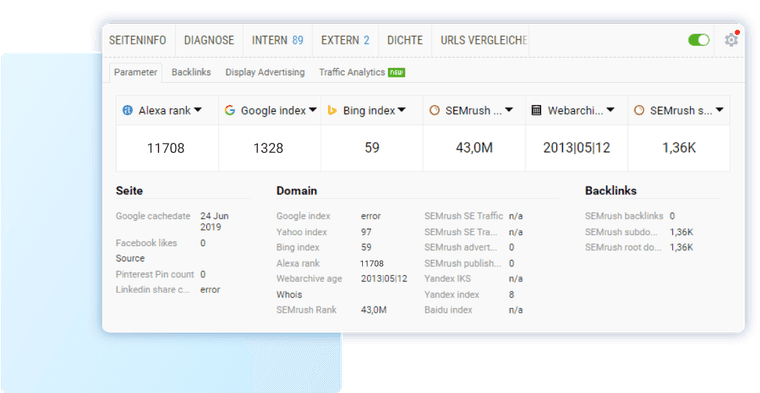This screenshot has width=760, height=393.
Task: Click the Bing logo icon
Action: (x=332, y=110)
